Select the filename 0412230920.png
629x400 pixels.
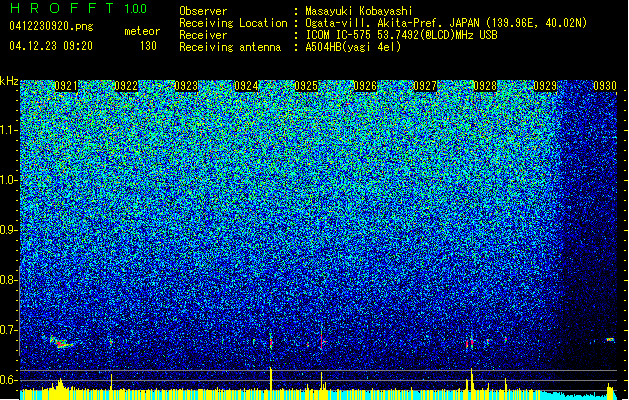51,27
